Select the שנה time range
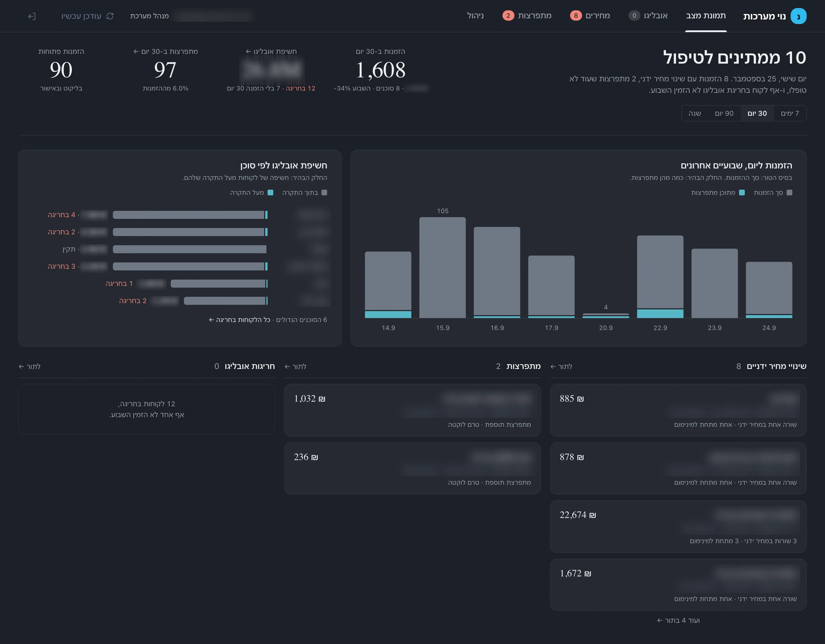 pos(694,113)
